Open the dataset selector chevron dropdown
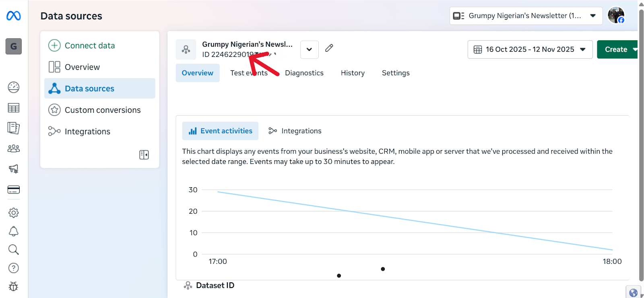Image resolution: width=644 pixels, height=298 pixels. tap(310, 50)
